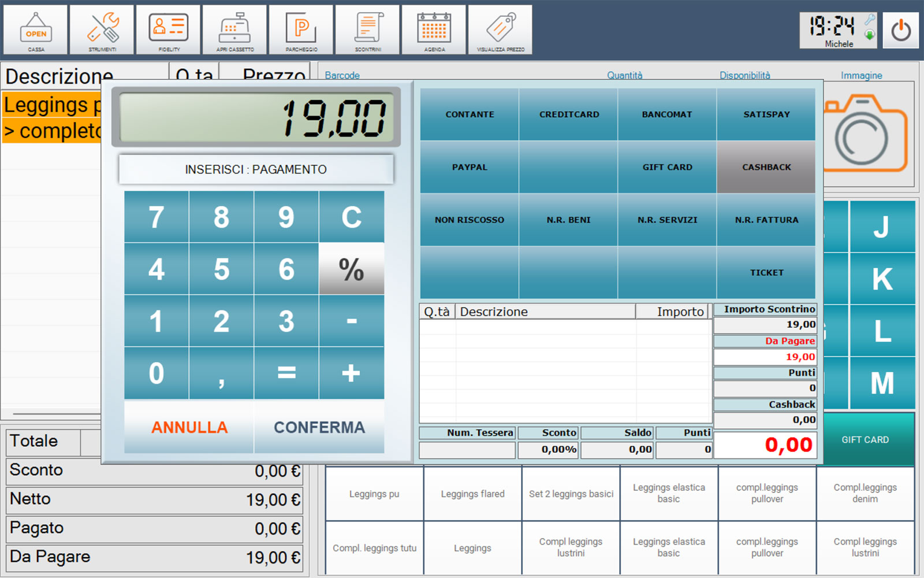Select letter K category key
Screen dimensions: 924x578
(x=882, y=279)
